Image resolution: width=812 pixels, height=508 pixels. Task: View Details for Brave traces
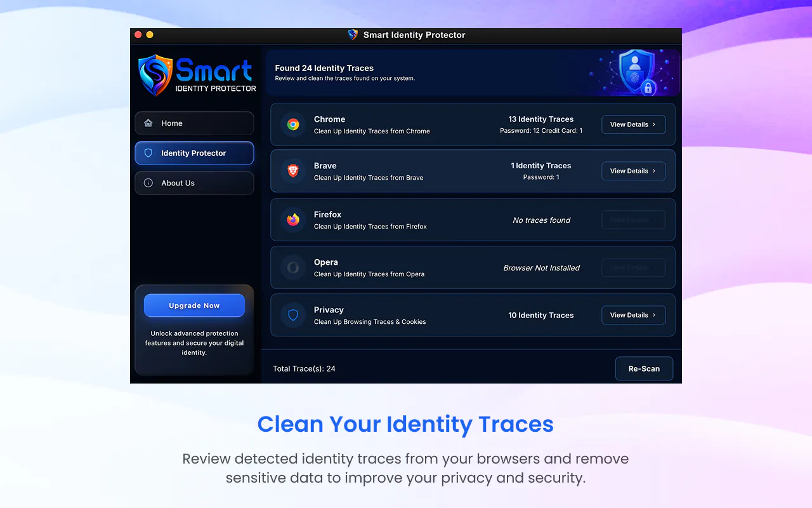click(633, 171)
